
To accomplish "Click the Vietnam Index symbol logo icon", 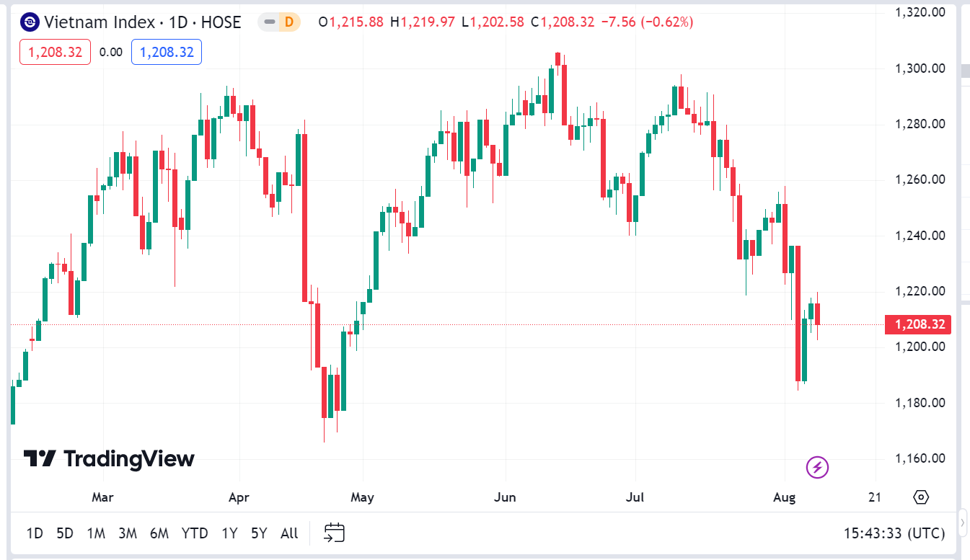I will [30, 22].
